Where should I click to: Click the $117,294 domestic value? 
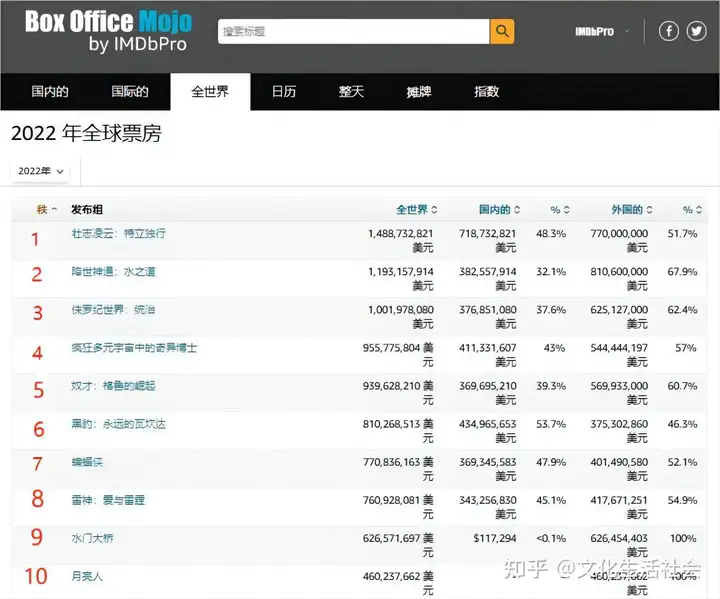click(x=495, y=538)
